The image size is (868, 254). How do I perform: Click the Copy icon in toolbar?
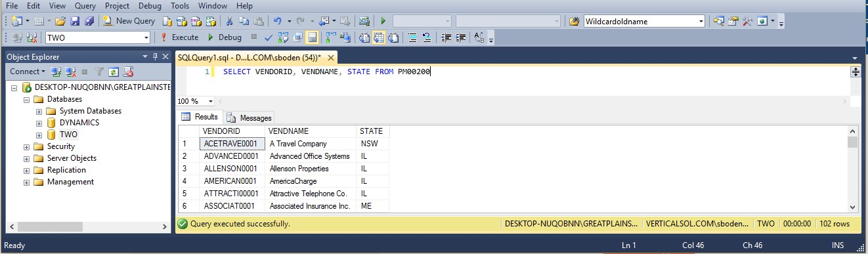coord(244,21)
